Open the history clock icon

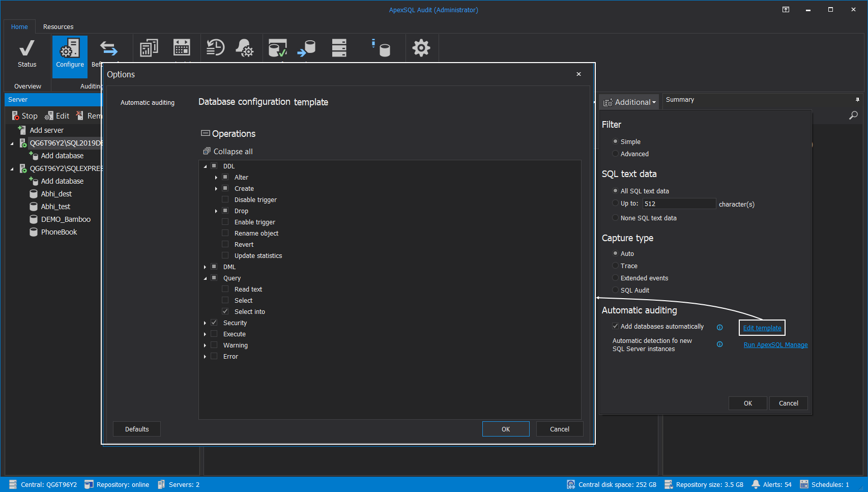click(215, 48)
